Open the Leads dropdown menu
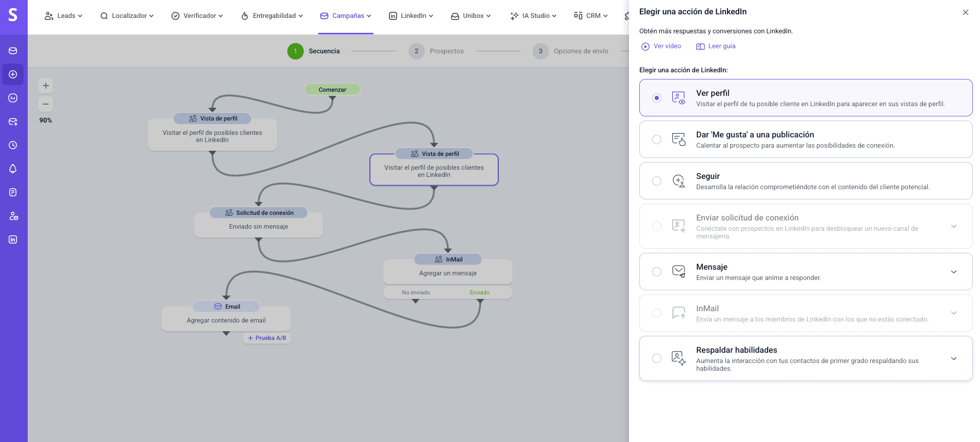Image resolution: width=980 pixels, height=442 pixels. point(64,16)
